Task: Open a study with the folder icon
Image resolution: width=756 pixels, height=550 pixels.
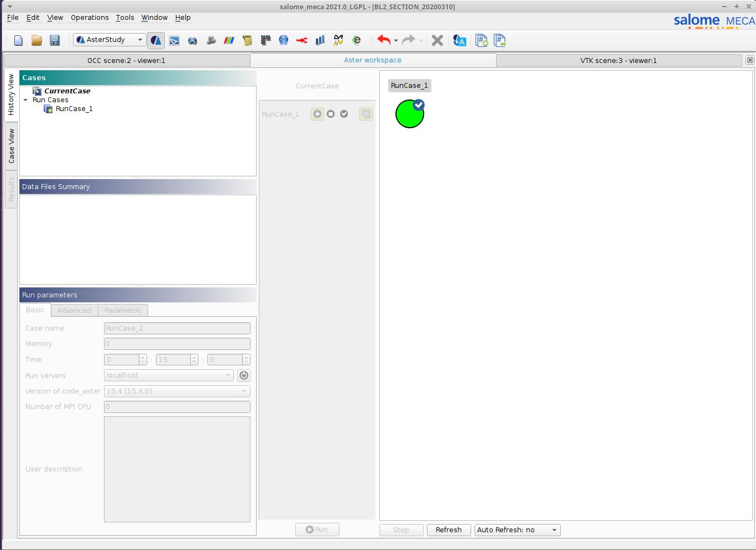Action: (x=37, y=40)
